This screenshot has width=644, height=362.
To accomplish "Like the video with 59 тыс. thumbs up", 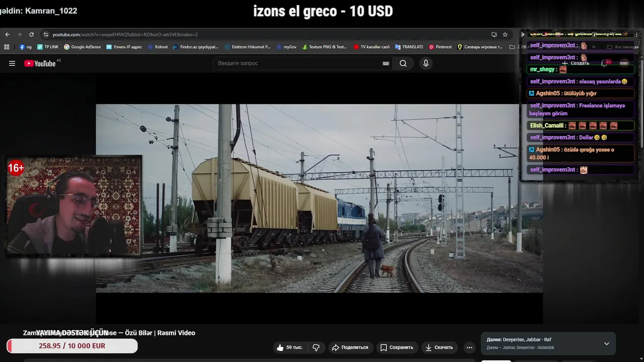I will (289, 347).
